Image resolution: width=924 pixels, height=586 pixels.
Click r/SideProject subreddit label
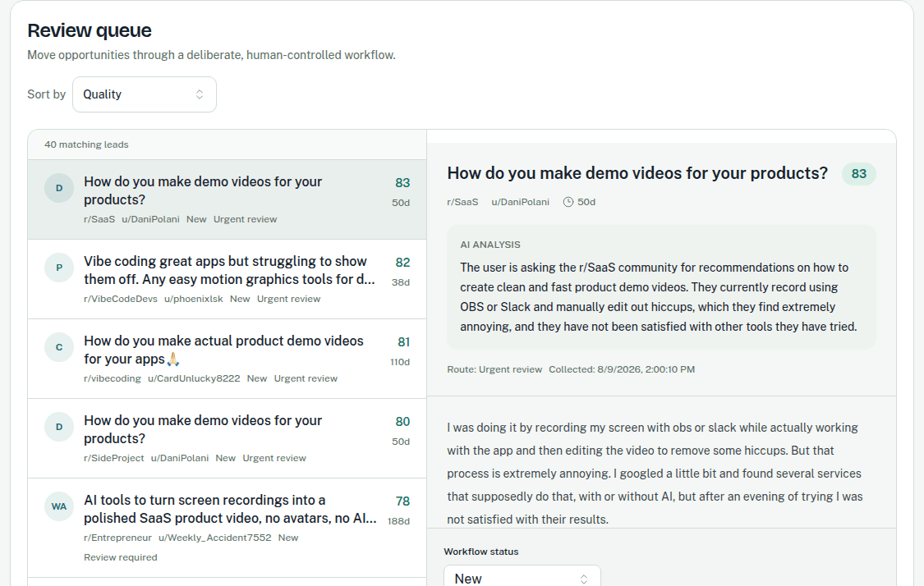tap(113, 458)
